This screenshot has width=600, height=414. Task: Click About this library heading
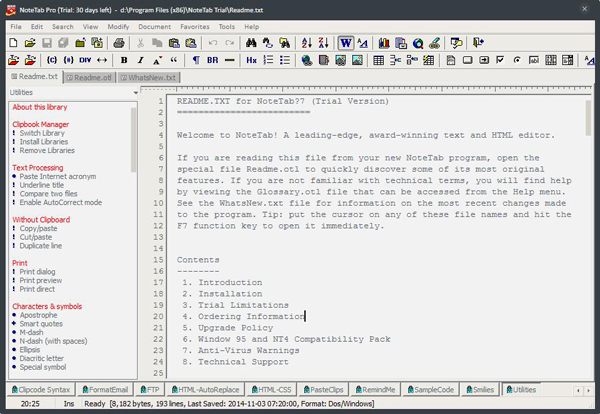click(x=39, y=107)
